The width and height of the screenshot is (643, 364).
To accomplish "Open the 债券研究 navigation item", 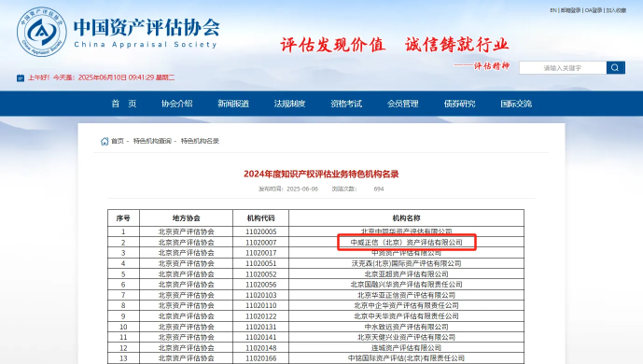I will click(460, 104).
